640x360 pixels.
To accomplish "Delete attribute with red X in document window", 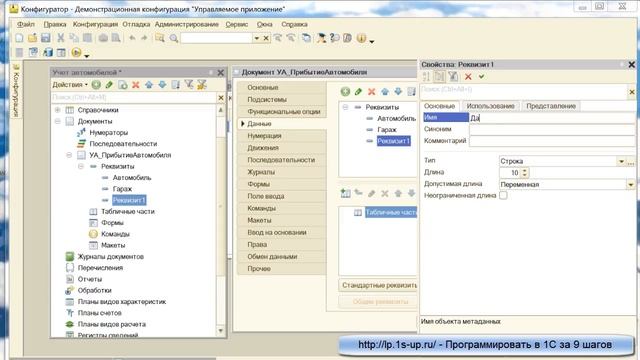I will tap(371, 91).
